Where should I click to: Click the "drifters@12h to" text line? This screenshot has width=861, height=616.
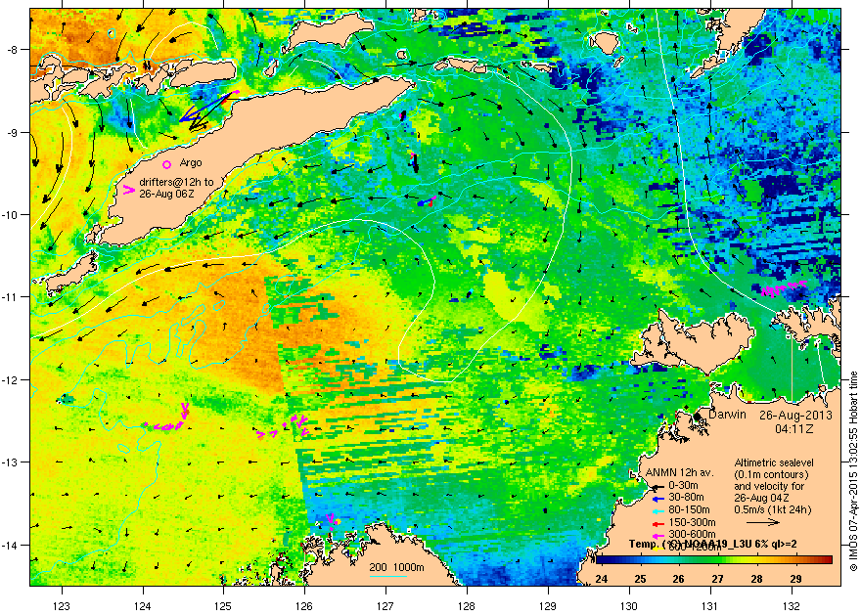(x=176, y=182)
